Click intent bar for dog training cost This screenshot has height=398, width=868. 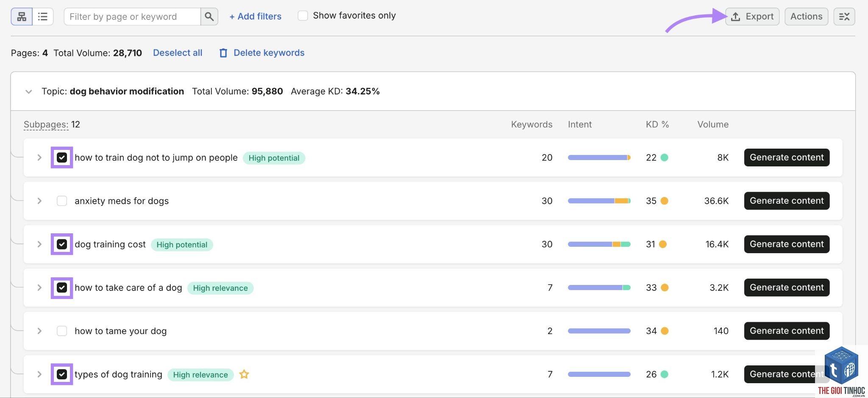[x=599, y=244]
